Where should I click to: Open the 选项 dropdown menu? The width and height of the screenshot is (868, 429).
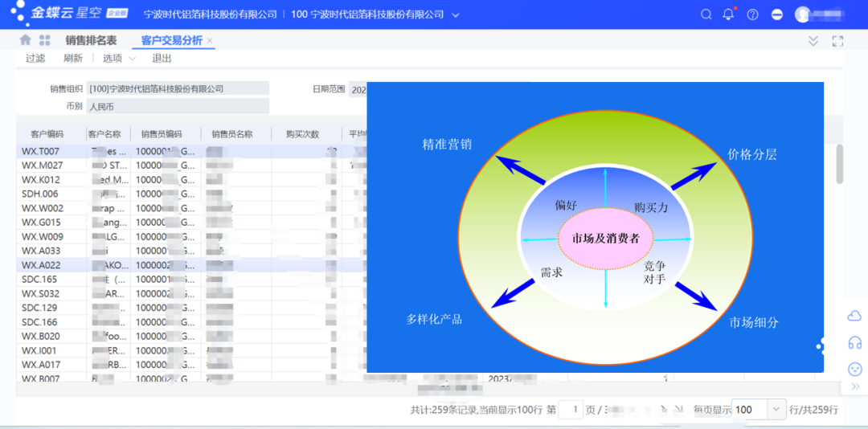pos(118,59)
